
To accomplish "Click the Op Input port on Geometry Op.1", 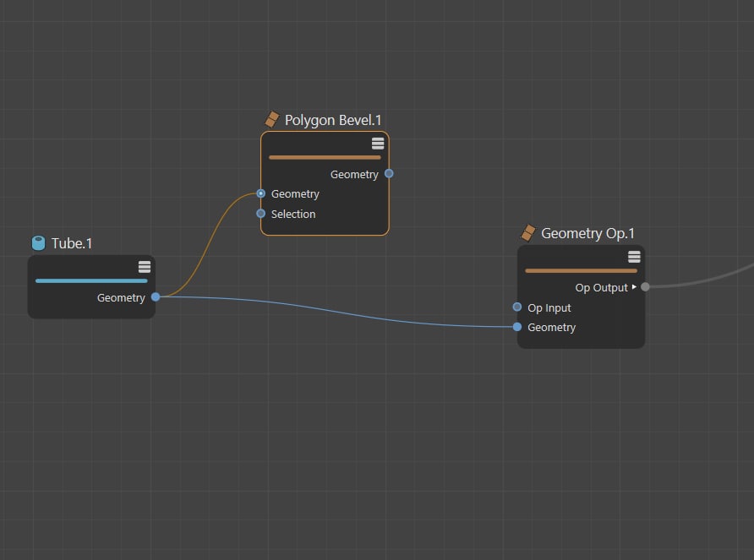I will (517, 307).
